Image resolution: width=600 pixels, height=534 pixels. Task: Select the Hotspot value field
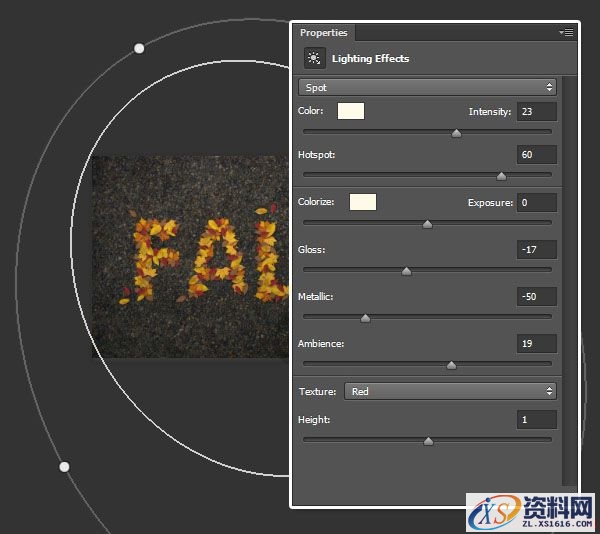(537, 155)
